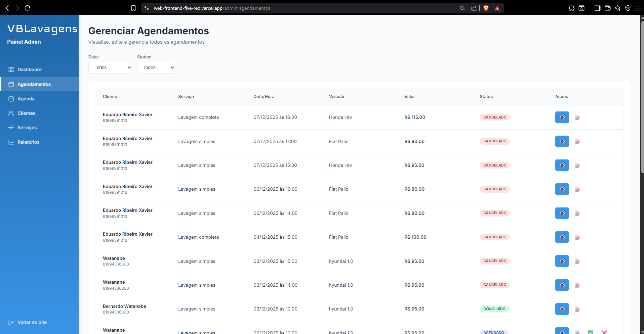Expand the Data filter dropdown
The image size is (644, 334).
point(110,67)
